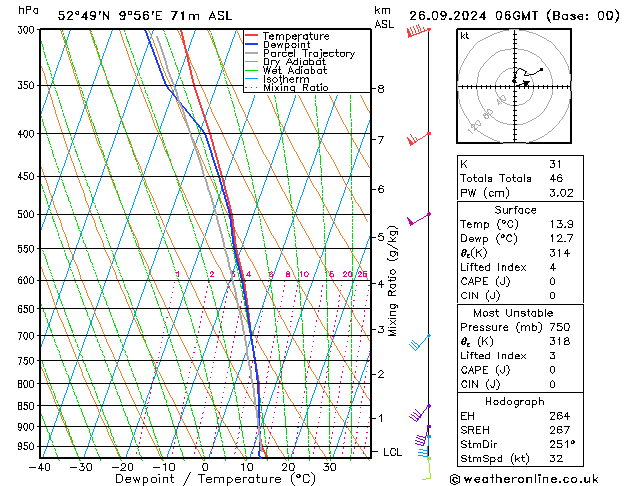The width and height of the screenshot is (629, 486).
Task: Click the Isotherm legend entry
Action: point(286,79)
